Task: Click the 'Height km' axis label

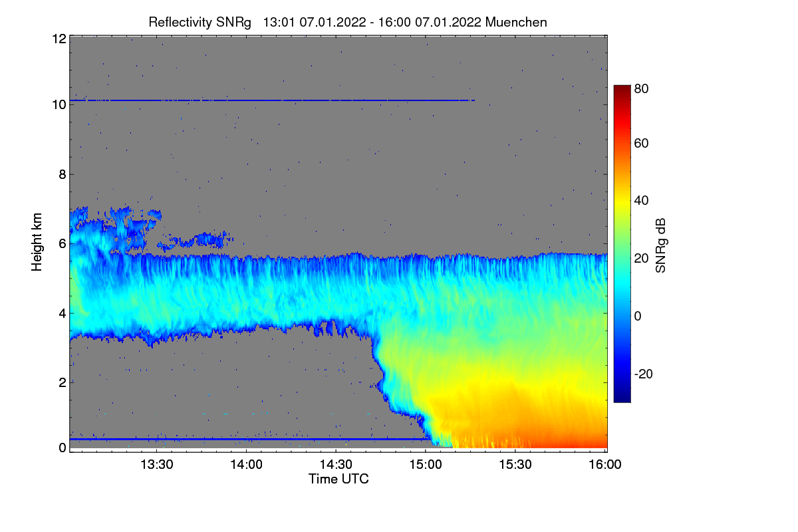Action: coord(37,242)
